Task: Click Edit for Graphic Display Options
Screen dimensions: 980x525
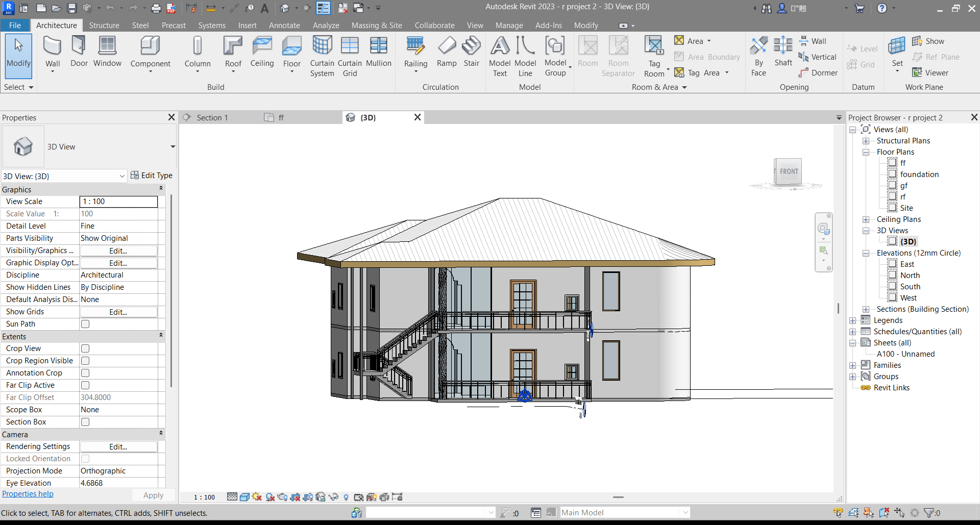Action: (x=118, y=263)
